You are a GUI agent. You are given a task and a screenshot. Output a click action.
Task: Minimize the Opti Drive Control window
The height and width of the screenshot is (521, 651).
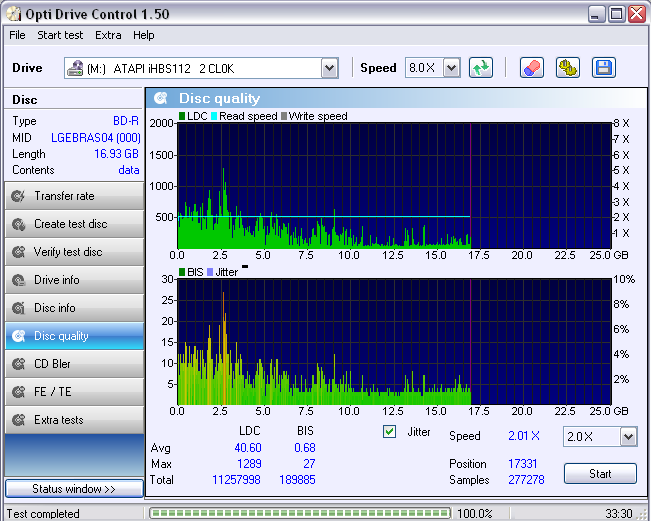pos(597,15)
